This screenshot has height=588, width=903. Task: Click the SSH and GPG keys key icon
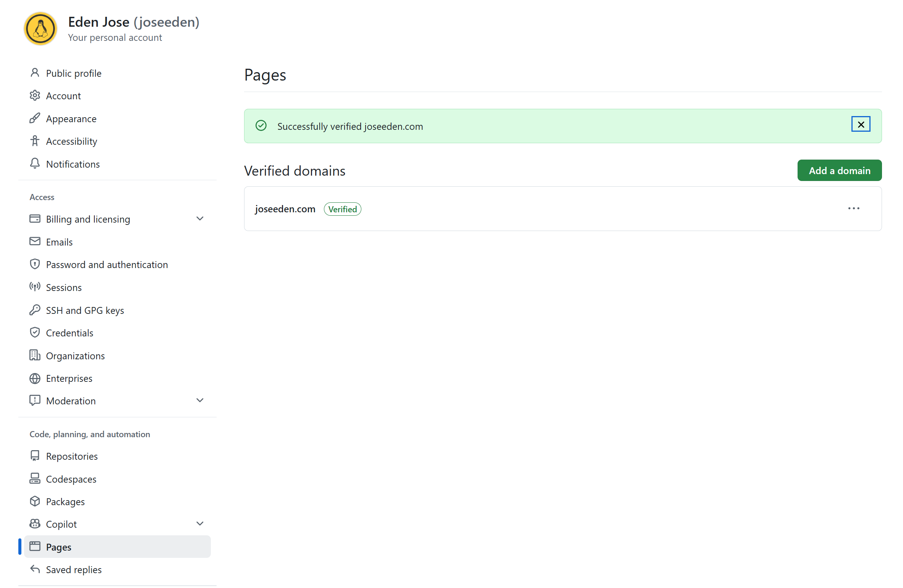tap(35, 310)
